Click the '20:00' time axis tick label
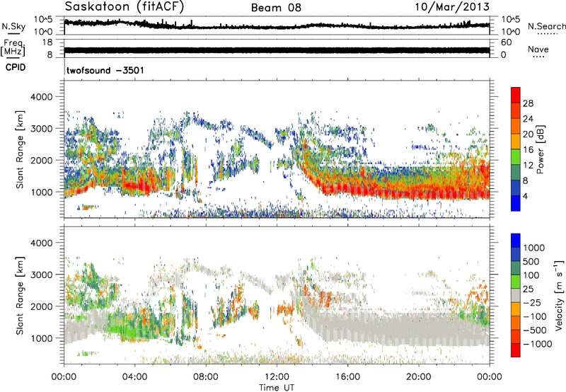This screenshot has width=566, height=392. [x=418, y=377]
